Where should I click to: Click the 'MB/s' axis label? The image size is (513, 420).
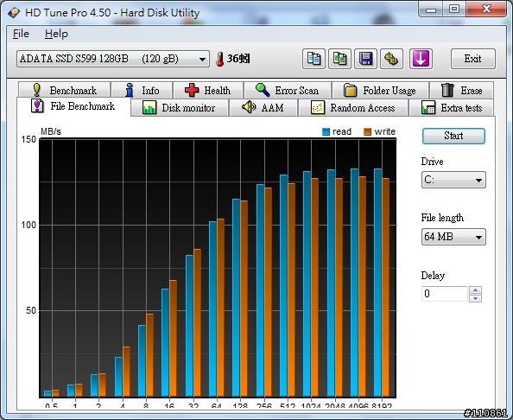click(51, 131)
